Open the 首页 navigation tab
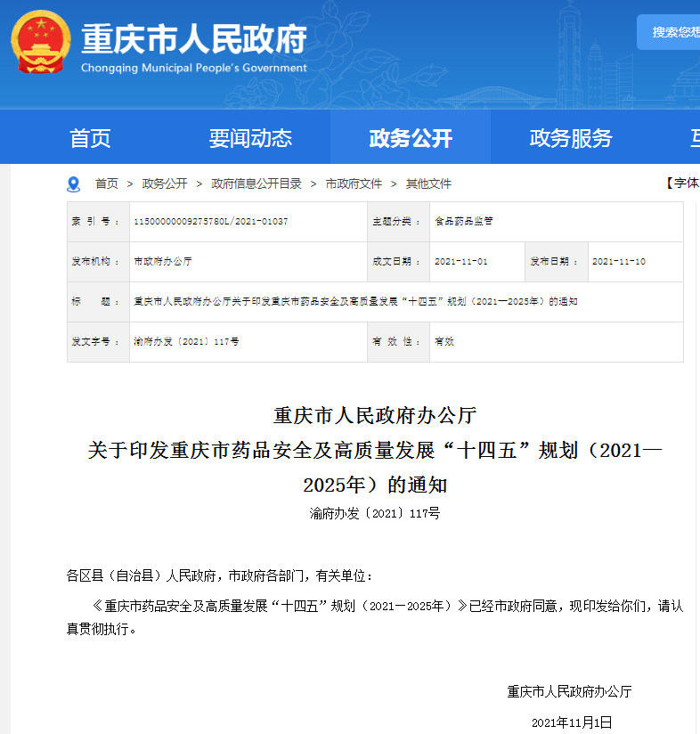The image size is (700, 734). tap(90, 139)
